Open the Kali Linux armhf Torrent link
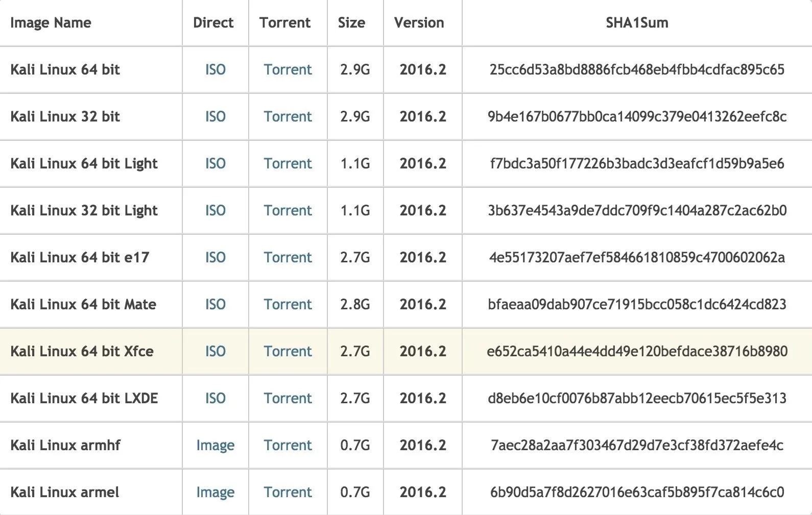Image resolution: width=812 pixels, height=515 pixels. [288, 445]
